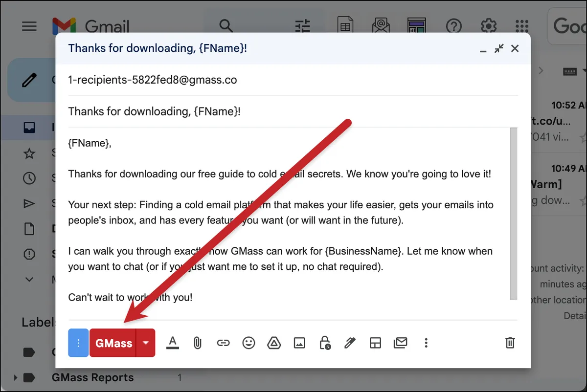
Task: Open GMass settings dropdown arrow
Action: tap(146, 343)
